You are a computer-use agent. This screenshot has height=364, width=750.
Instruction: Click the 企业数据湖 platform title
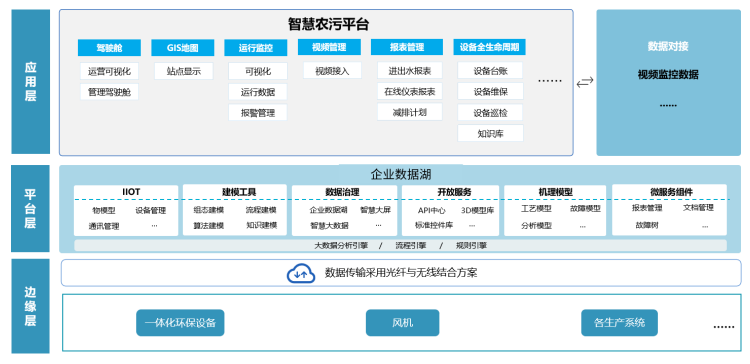click(401, 174)
